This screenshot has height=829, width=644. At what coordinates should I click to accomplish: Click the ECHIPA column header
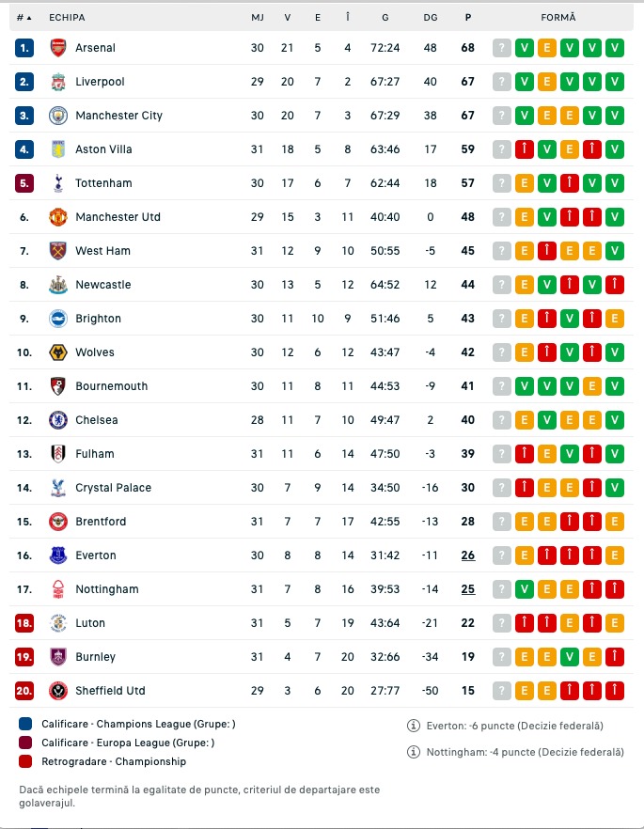click(x=67, y=18)
